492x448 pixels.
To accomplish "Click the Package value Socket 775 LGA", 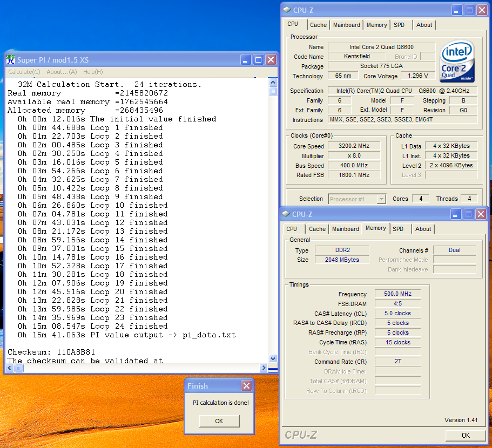I will coord(381,66).
